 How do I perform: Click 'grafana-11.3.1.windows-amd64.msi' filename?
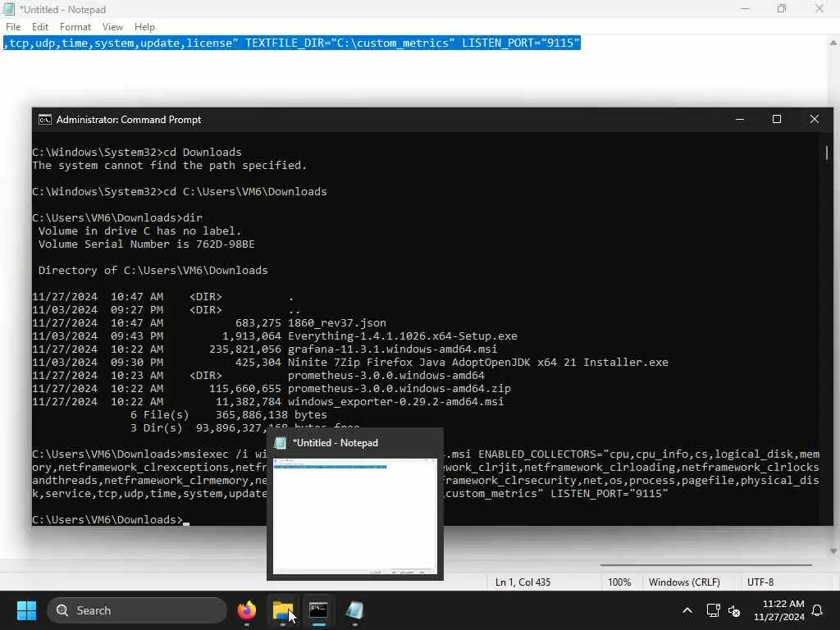(x=393, y=349)
